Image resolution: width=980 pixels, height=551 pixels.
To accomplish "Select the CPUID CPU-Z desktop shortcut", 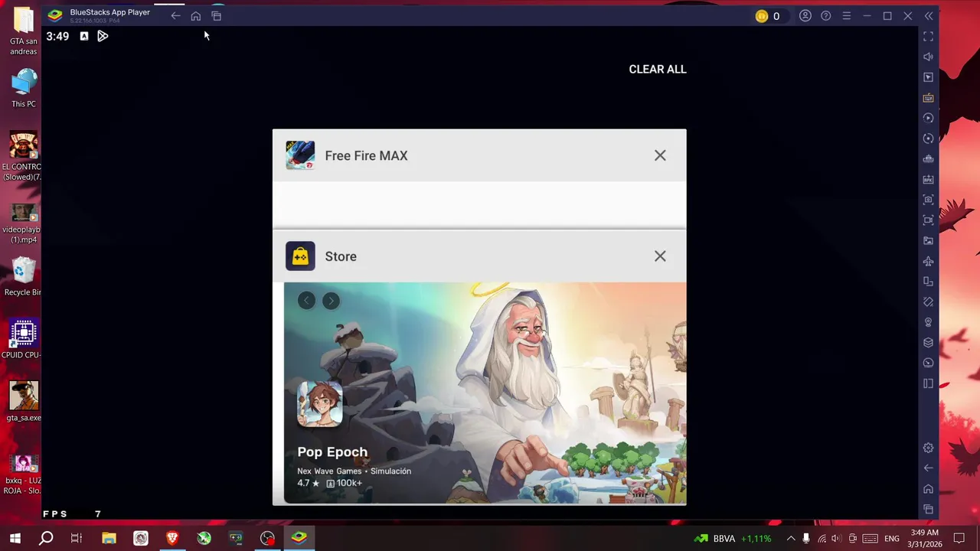I will 23,339.
